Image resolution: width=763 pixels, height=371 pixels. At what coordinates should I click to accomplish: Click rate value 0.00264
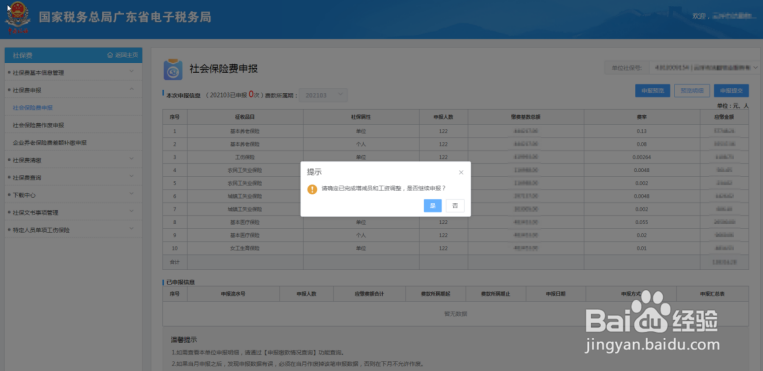pyautogui.click(x=641, y=157)
